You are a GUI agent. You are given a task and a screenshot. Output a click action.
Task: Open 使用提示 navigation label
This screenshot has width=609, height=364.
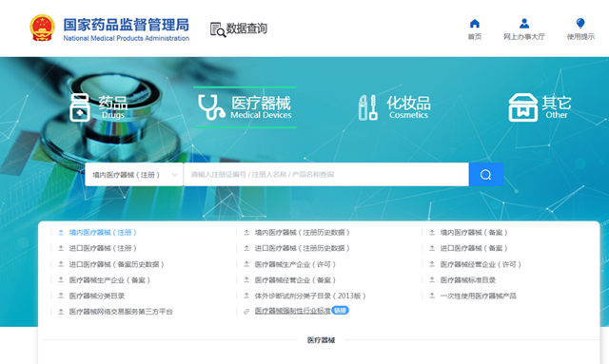[x=580, y=37]
